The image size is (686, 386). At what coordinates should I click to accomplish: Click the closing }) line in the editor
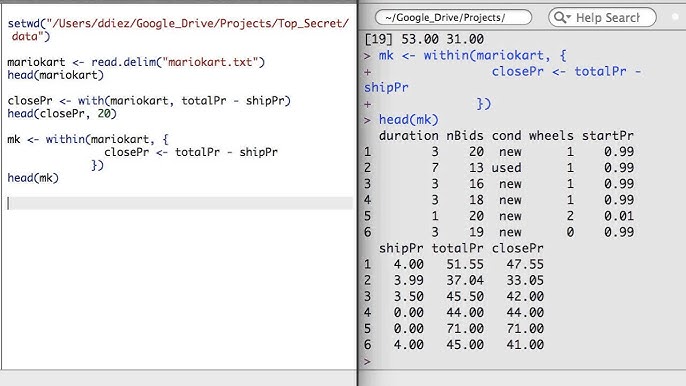point(98,165)
